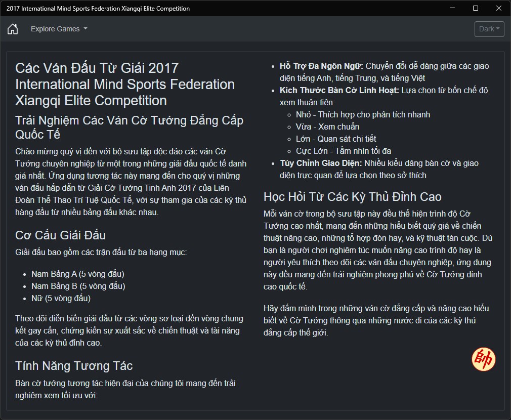Select the 'Nam Bảng B (5 vòng đấu)' list item
The width and height of the screenshot is (511, 420).
(x=78, y=286)
